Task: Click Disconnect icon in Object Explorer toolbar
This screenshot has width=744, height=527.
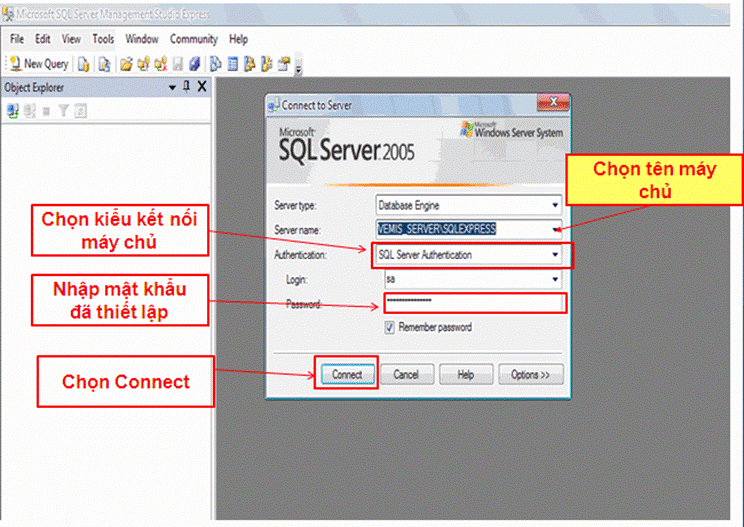Action: (x=29, y=111)
